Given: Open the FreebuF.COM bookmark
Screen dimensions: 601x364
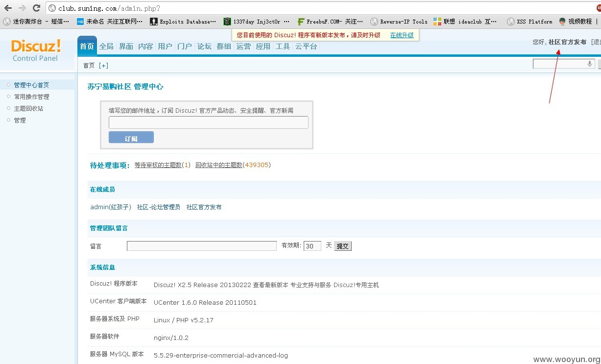Looking at the screenshot, I should (x=330, y=22).
